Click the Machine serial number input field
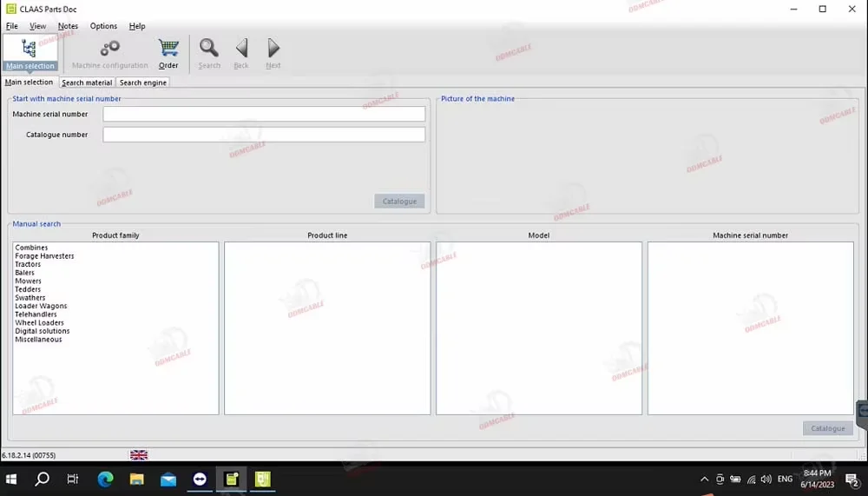The image size is (868, 496). [x=264, y=114]
